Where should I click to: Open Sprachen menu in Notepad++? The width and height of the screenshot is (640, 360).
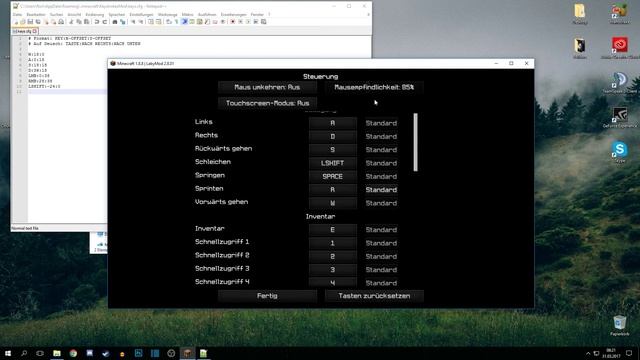pyautogui.click(x=117, y=15)
